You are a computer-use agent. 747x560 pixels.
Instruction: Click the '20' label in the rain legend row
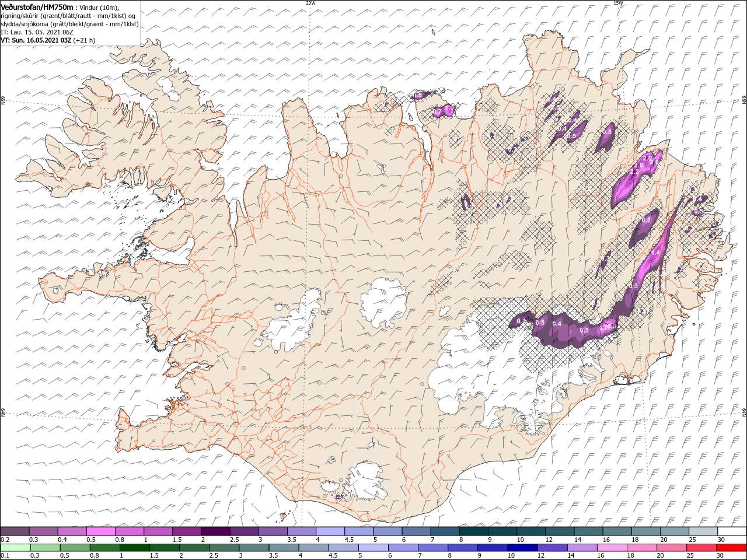coord(660,555)
